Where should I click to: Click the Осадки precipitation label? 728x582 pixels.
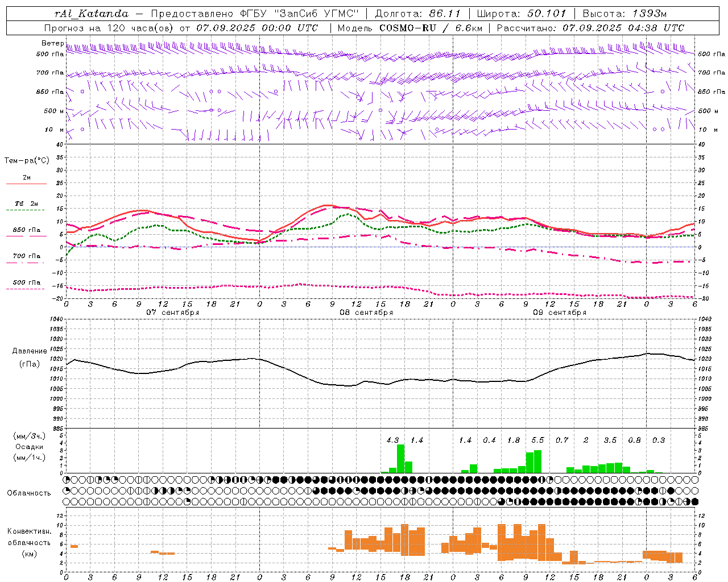(29, 447)
